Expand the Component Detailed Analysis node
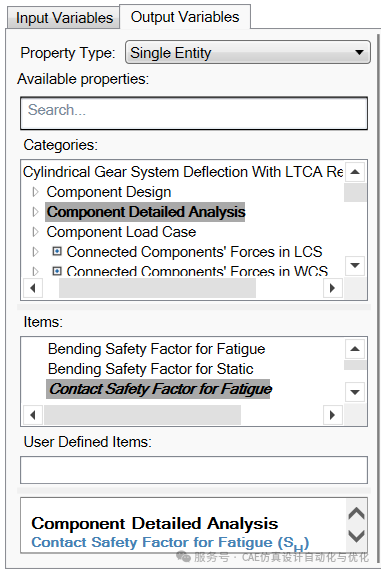Image resolution: width=381 pixels, height=572 pixels. click(x=35, y=212)
